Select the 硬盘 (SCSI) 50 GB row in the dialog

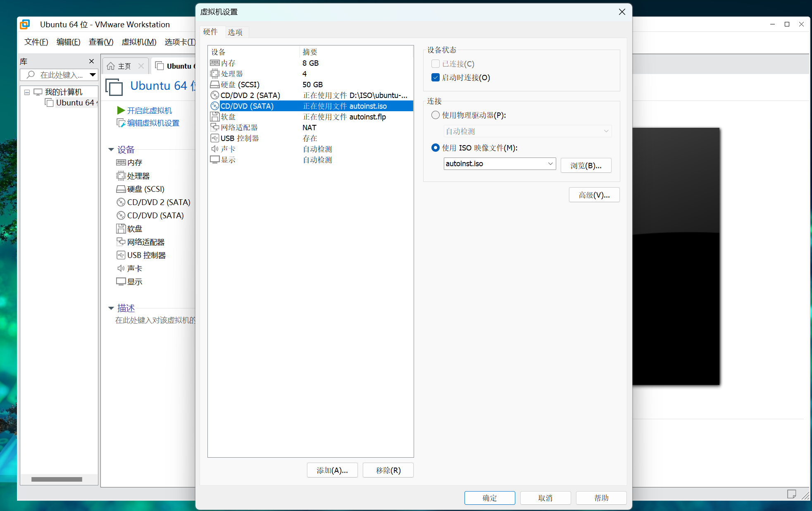(x=311, y=84)
